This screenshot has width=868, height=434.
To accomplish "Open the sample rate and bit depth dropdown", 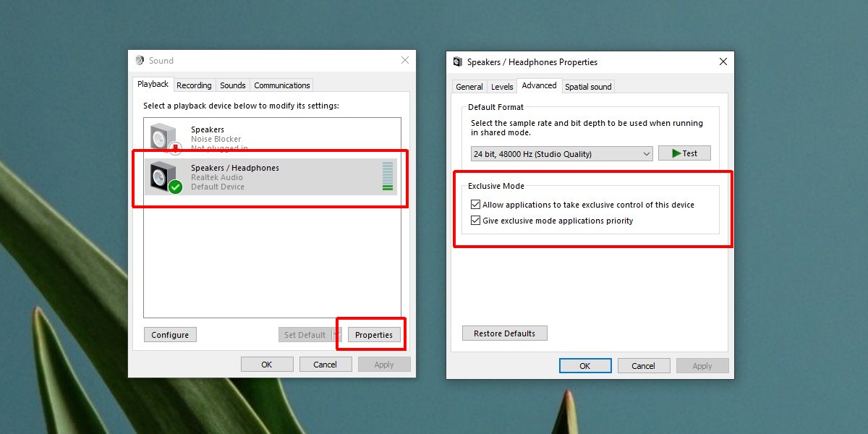I will click(561, 153).
